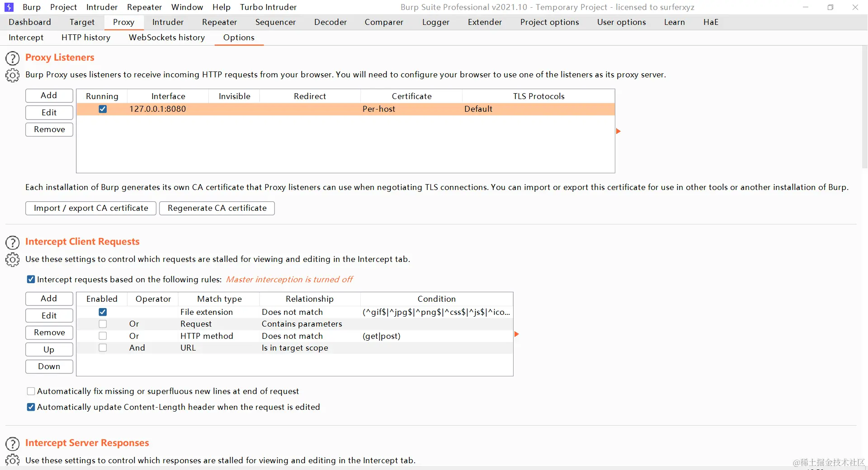Toggle Running checkbox for 127.0.0.1:8080 listener
Image resolution: width=868 pixels, height=470 pixels.
pos(103,109)
